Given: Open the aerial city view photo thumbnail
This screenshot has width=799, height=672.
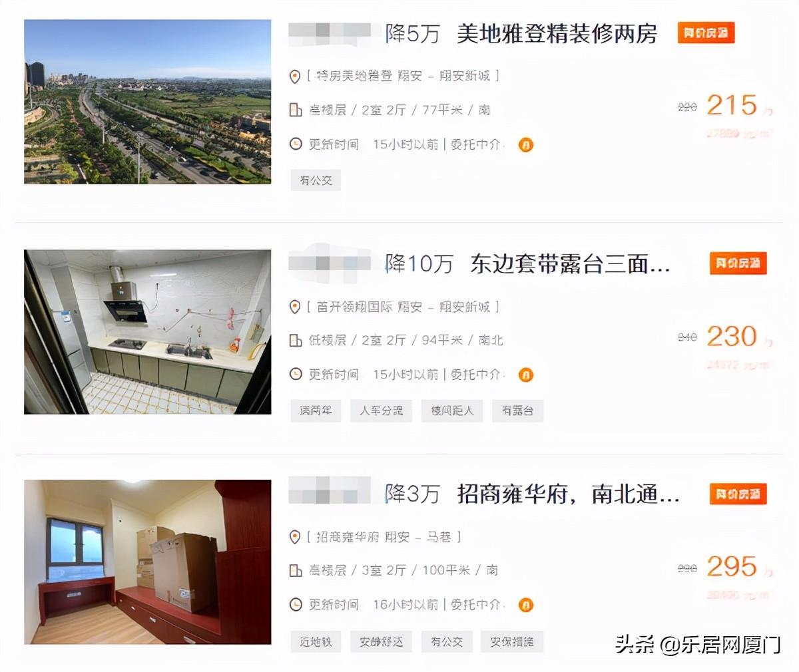Looking at the screenshot, I should 148,101.
